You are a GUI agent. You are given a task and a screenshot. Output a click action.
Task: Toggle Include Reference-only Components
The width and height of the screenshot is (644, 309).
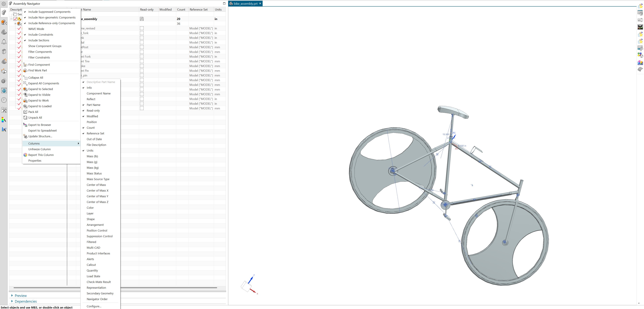pos(52,23)
